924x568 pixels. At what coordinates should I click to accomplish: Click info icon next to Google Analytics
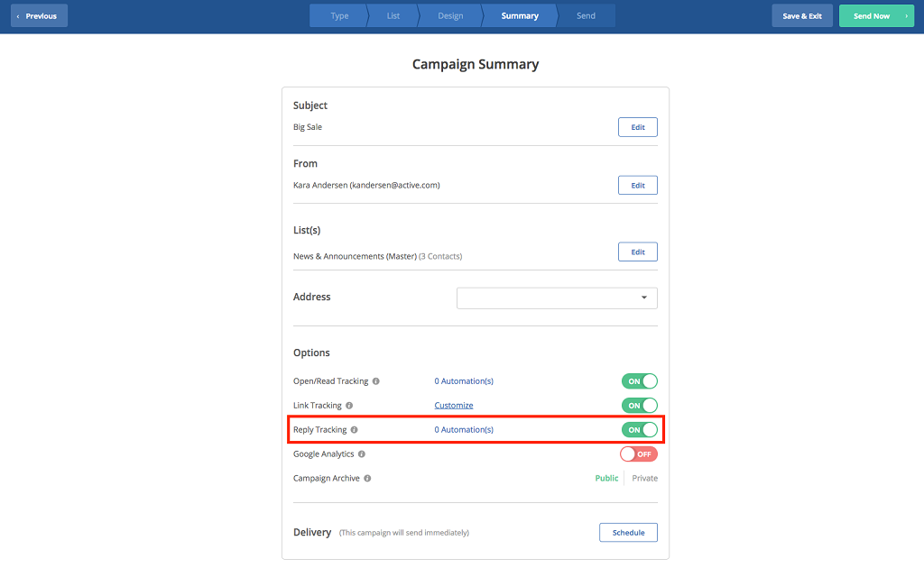click(x=362, y=454)
